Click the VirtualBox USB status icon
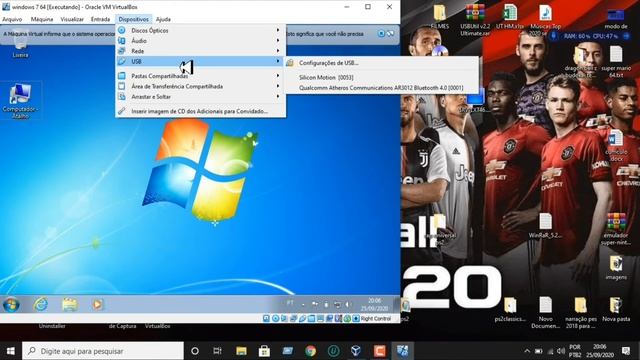The width and height of the screenshot is (640, 360). point(302,318)
